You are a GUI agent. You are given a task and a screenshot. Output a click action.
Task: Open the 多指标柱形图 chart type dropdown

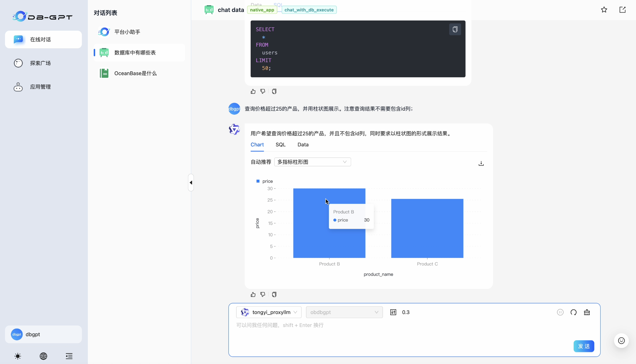click(x=312, y=162)
